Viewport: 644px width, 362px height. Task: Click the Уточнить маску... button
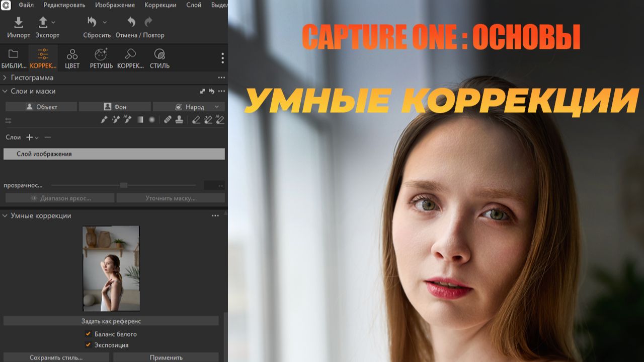pyautogui.click(x=171, y=198)
